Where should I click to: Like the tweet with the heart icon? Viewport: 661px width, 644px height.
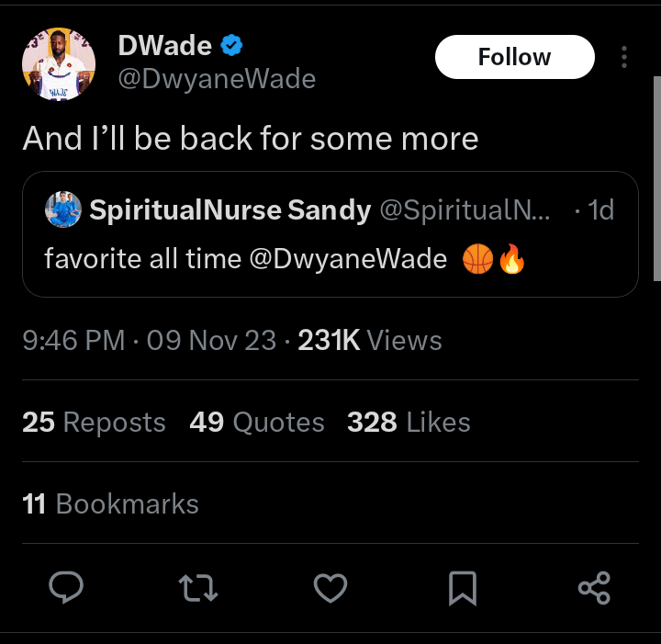tap(330, 587)
